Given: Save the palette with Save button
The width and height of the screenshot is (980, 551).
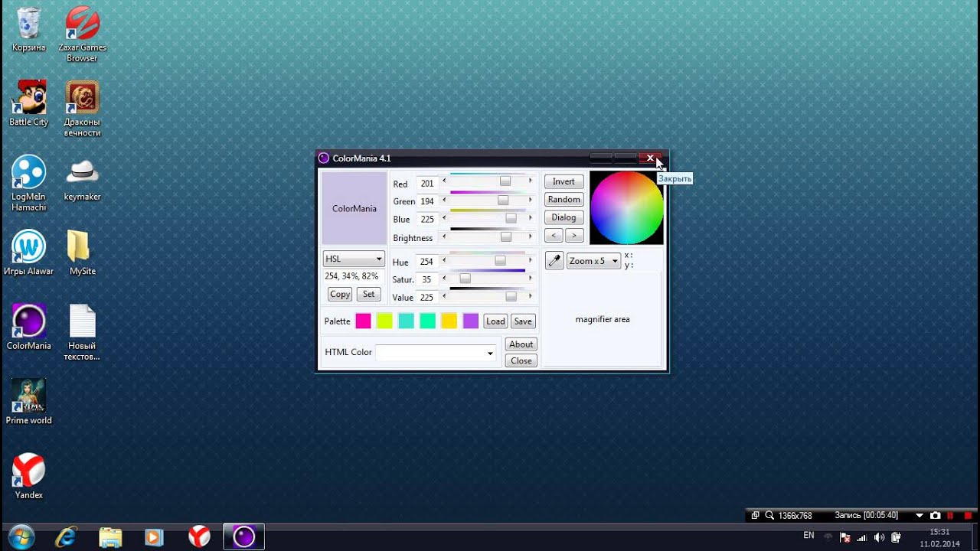Looking at the screenshot, I should [x=523, y=321].
